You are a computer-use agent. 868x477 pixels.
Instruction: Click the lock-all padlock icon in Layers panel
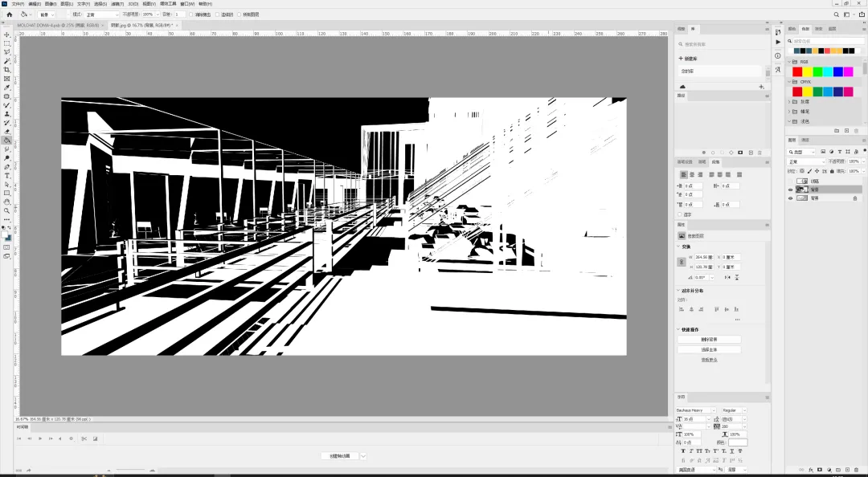(832, 171)
